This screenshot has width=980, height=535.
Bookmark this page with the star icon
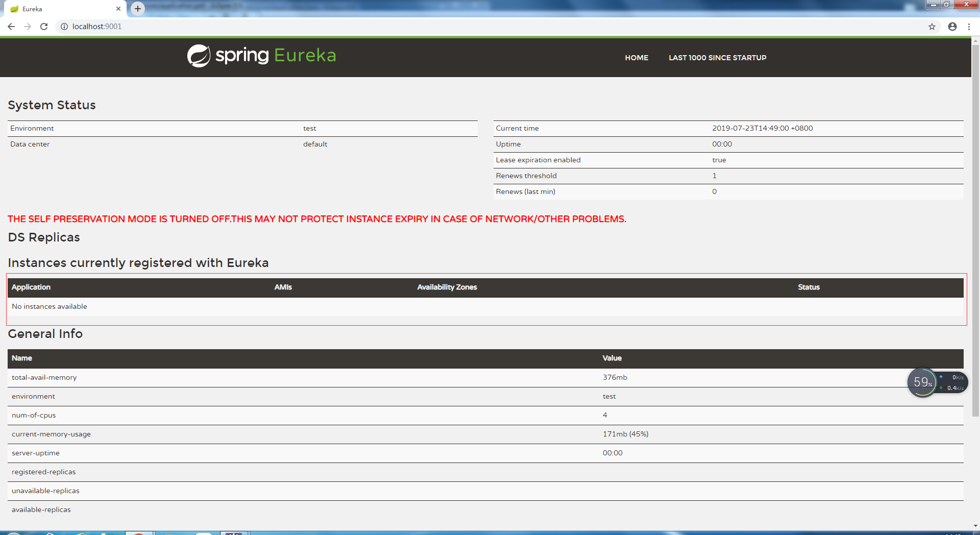pyautogui.click(x=932, y=27)
